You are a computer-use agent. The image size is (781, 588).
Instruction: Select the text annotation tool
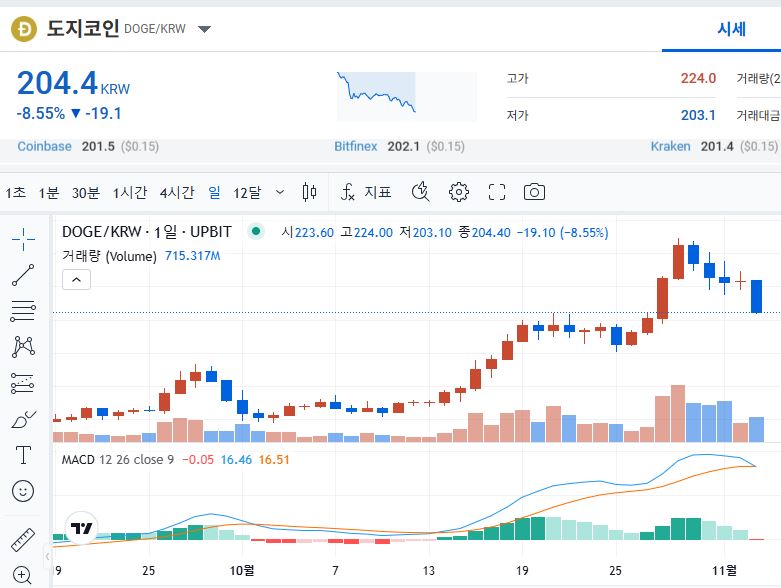point(23,455)
